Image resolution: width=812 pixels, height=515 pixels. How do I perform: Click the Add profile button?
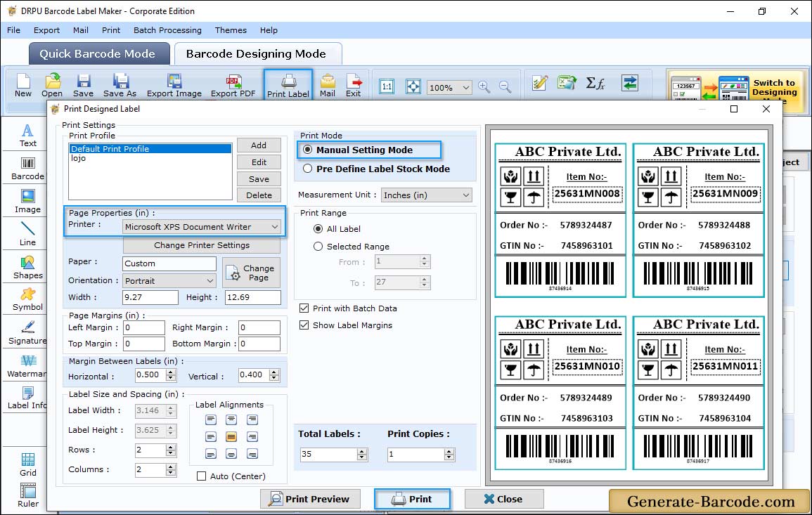(x=259, y=145)
